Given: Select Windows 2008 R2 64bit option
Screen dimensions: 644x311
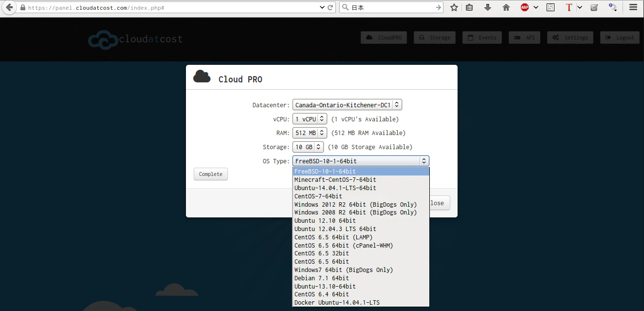Looking at the screenshot, I should (x=361, y=213).
